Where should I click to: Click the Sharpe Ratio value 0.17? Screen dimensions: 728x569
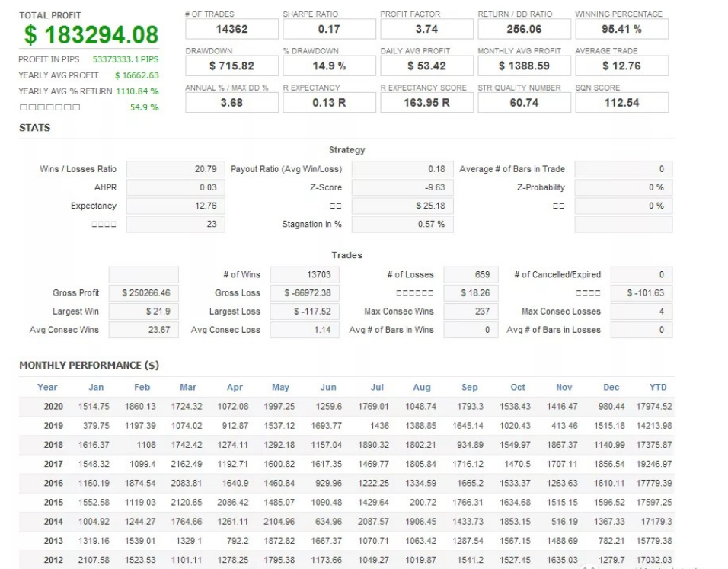[329, 29]
